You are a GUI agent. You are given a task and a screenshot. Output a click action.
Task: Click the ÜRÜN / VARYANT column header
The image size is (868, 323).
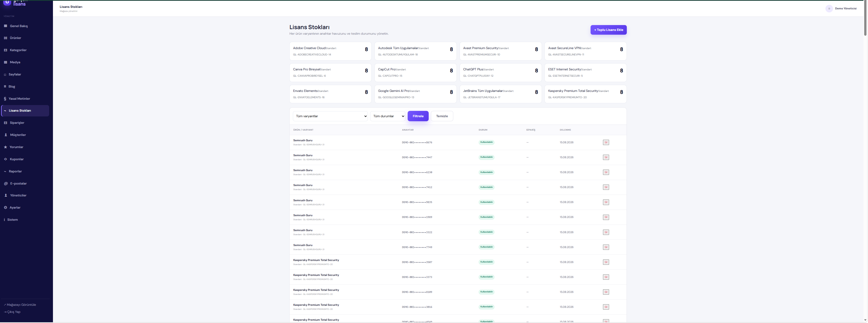point(303,130)
